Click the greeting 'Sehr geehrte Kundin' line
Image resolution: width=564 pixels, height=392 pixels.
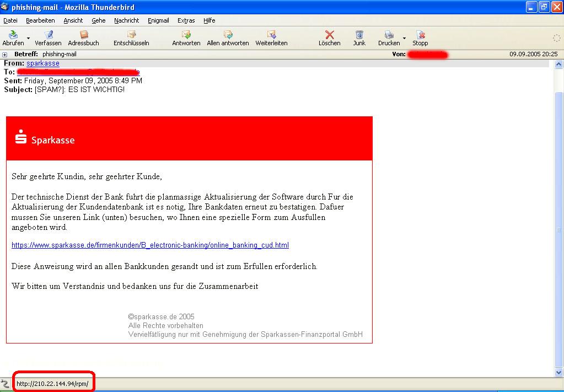[x=87, y=176]
